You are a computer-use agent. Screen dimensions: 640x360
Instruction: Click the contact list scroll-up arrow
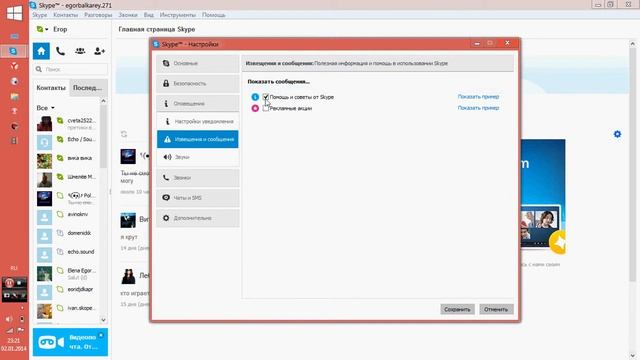104,101
